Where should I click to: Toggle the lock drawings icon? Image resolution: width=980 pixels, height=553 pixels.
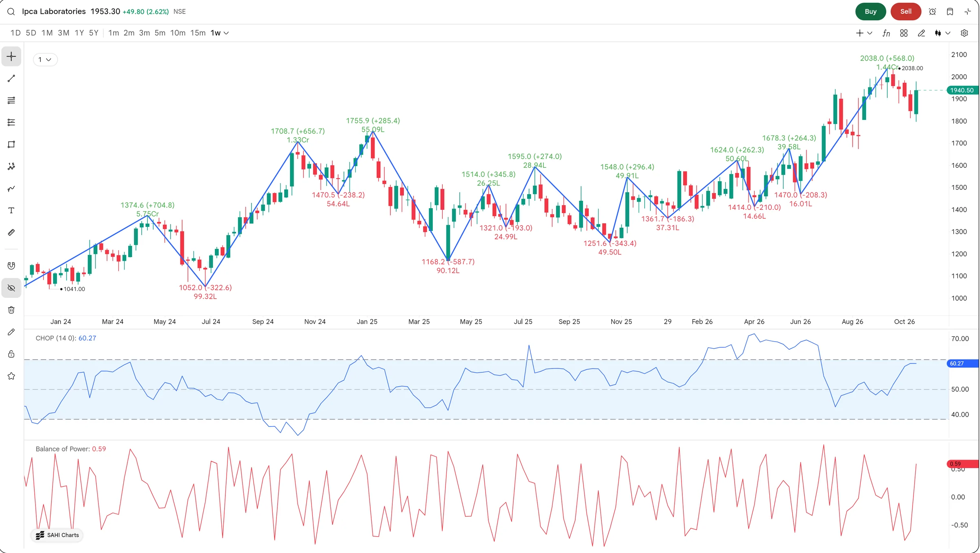tap(11, 354)
